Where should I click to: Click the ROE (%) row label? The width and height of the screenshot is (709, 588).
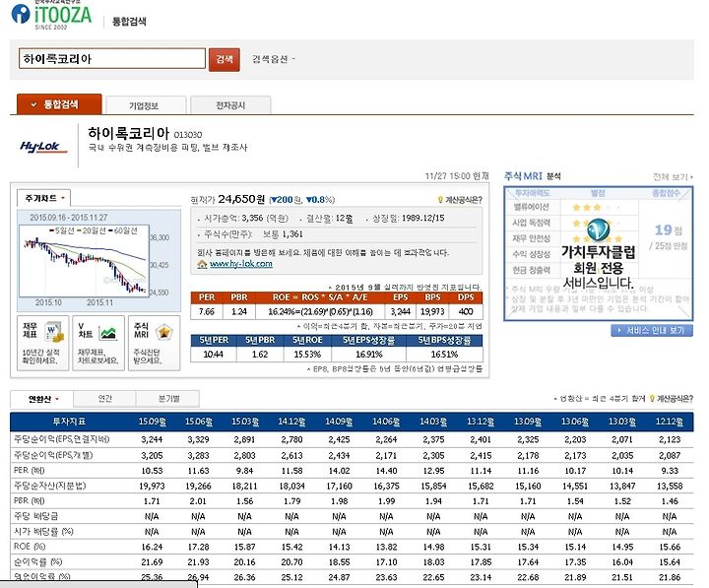pos(30,547)
